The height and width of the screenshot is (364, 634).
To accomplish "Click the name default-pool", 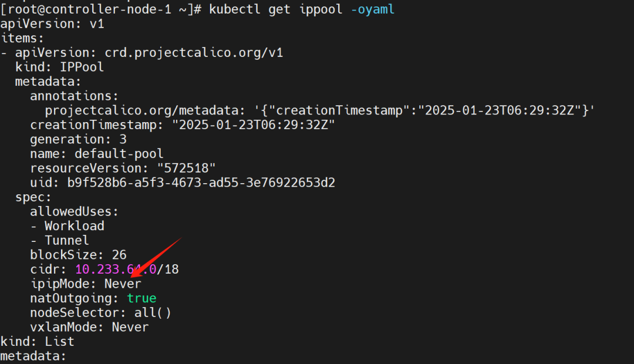I will [x=119, y=154].
